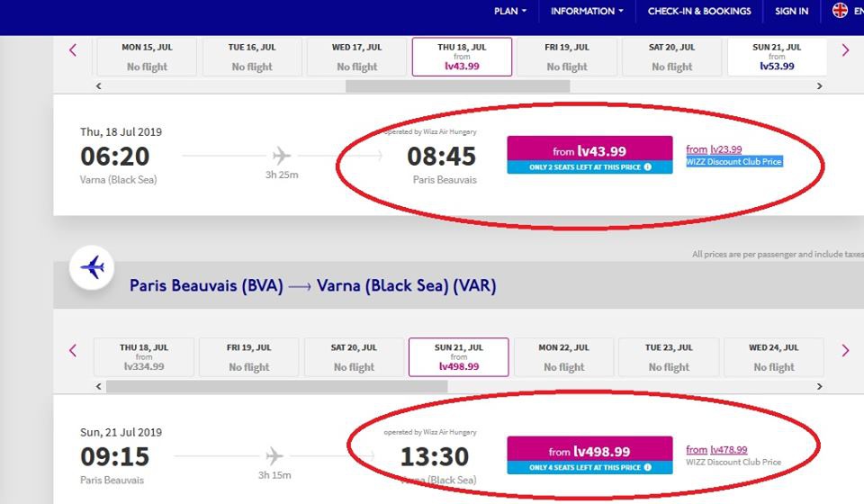
Task: Select the lv498.99 return fare button
Action: tap(589, 449)
